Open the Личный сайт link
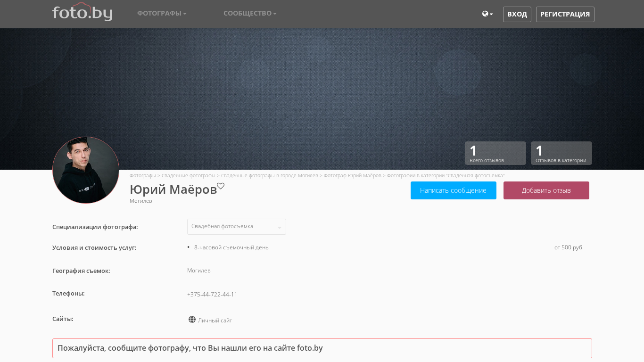The image size is (644, 362). tap(215, 321)
